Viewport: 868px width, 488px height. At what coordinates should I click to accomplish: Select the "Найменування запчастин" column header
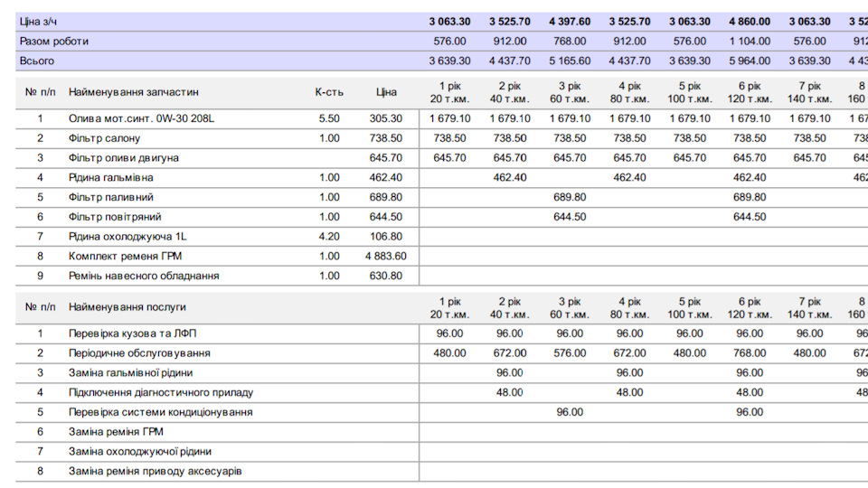[134, 92]
